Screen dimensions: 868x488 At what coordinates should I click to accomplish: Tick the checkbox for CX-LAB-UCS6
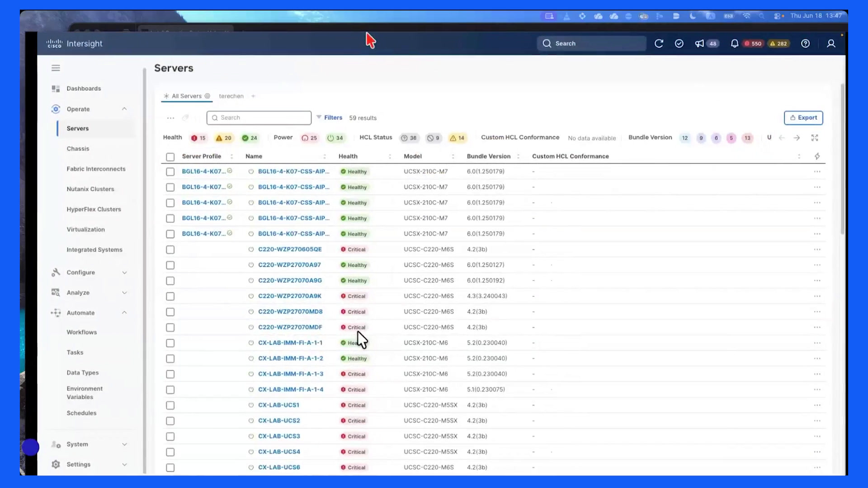tap(170, 468)
